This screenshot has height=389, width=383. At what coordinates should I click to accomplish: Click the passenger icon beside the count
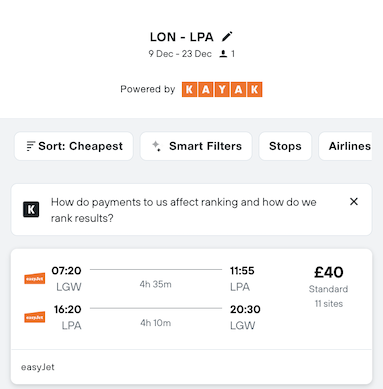(x=223, y=54)
